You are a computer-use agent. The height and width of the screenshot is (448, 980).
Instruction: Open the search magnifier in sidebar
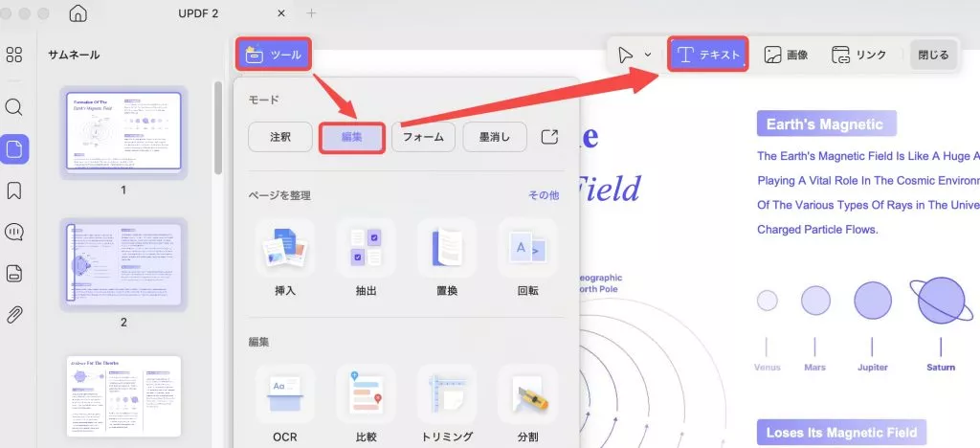tap(13, 107)
